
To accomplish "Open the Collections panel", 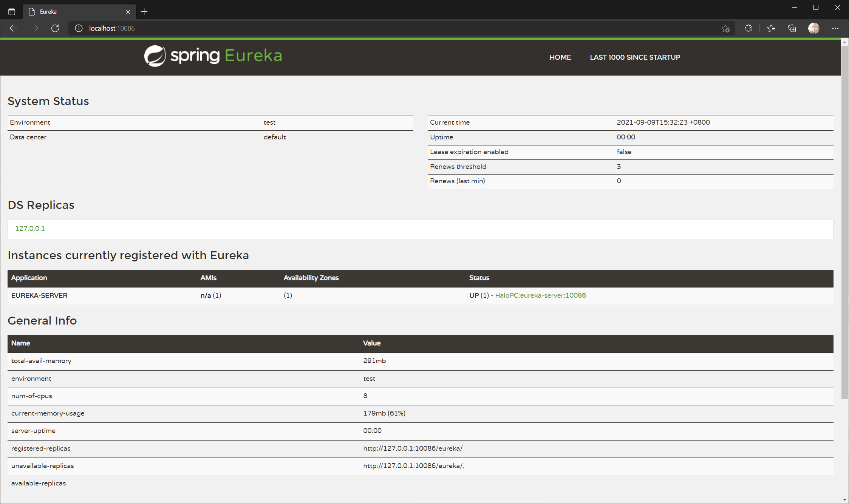I will click(x=792, y=28).
